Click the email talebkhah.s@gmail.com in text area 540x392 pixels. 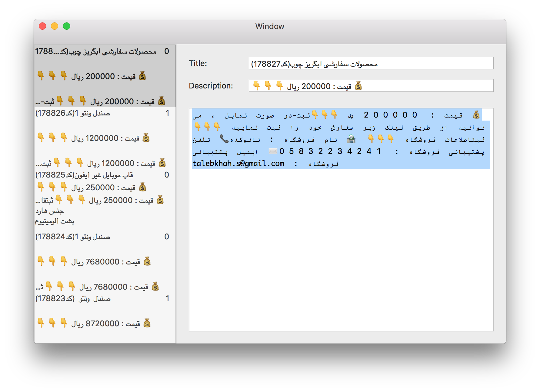pos(238,164)
